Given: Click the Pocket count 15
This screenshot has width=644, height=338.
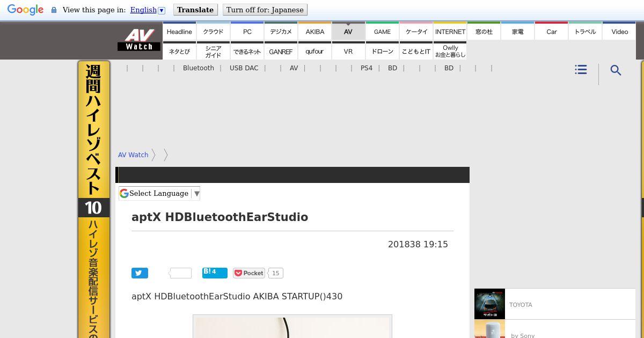Looking at the screenshot, I should click(x=275, y=273).
